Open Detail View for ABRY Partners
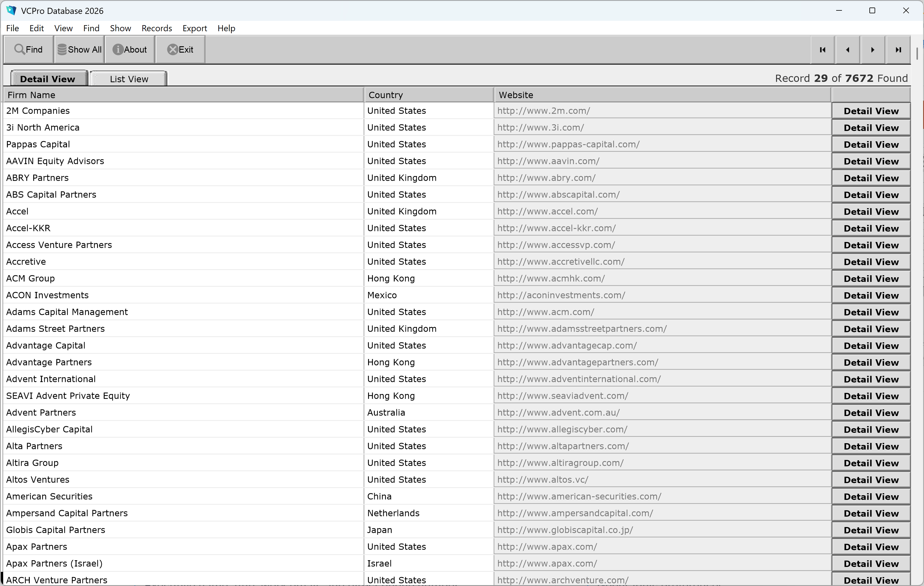Image resolution: width=924 pixels, height=586 pixels. [871, 178]
